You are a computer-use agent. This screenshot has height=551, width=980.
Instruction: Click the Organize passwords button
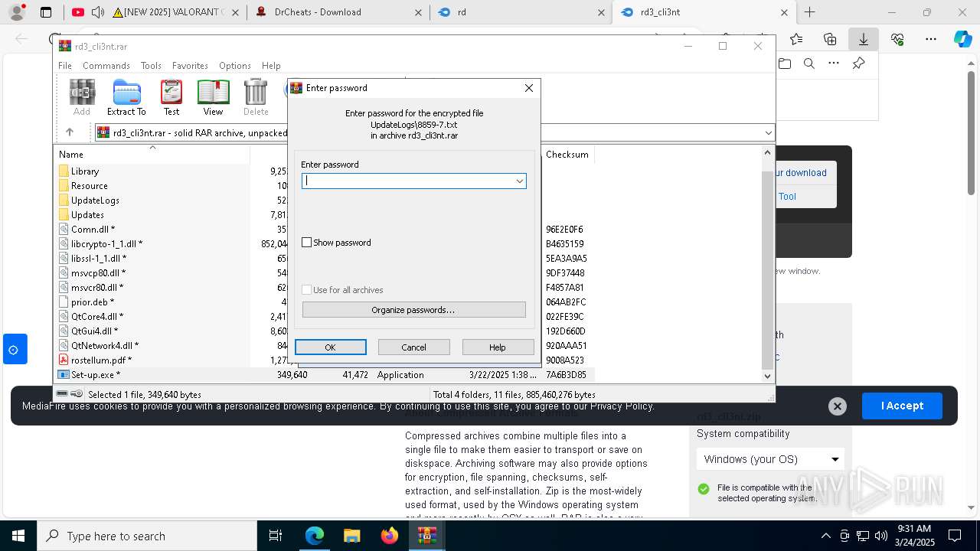coord(413,310)
